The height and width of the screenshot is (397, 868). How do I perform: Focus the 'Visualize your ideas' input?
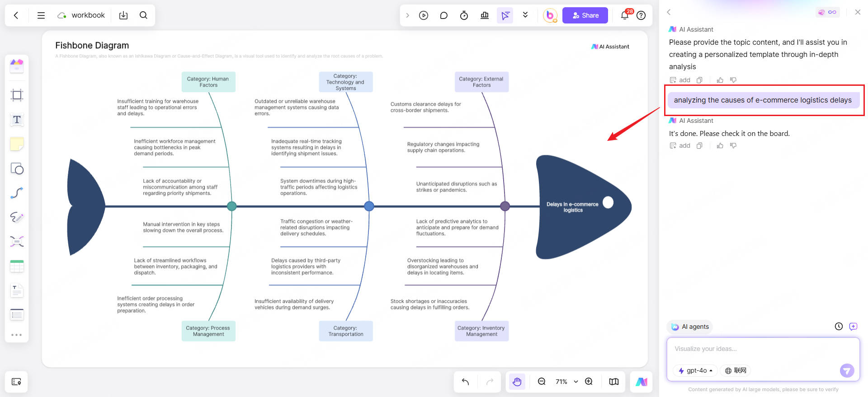tap(763, 349)
